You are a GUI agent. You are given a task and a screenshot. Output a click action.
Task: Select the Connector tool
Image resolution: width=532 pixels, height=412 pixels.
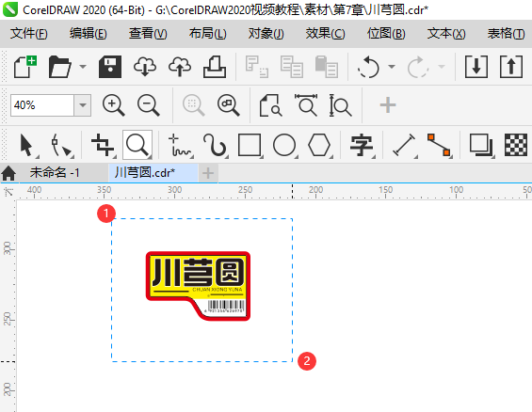pyautogui.click(x=439, y=146)
